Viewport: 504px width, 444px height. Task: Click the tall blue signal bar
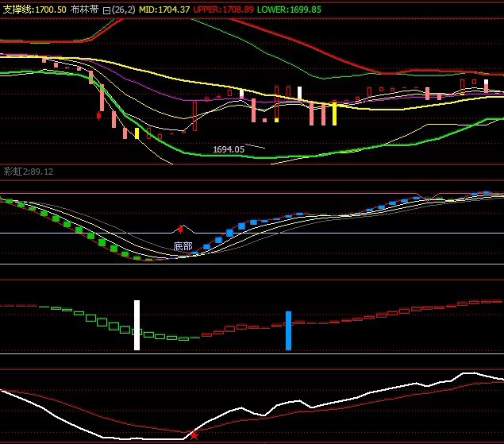point(289,330)
